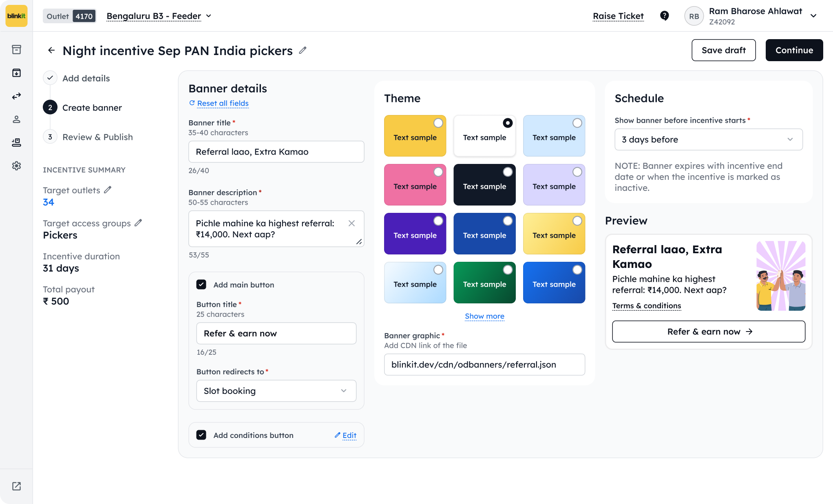
Task: Open the settings gear sidebar icon
Action: (16, 166)
